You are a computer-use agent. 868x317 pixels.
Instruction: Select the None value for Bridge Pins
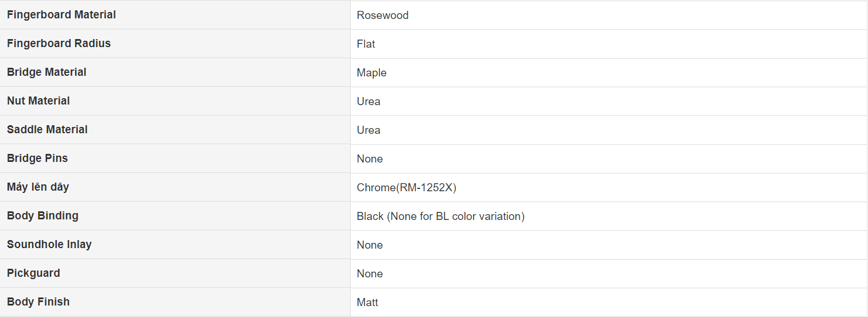tap(370, 159)
